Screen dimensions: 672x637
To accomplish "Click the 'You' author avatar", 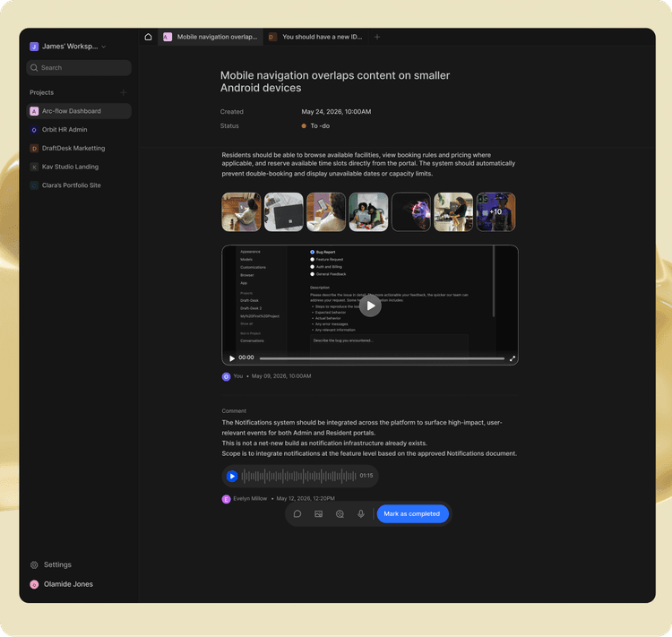I will point(227,376).
